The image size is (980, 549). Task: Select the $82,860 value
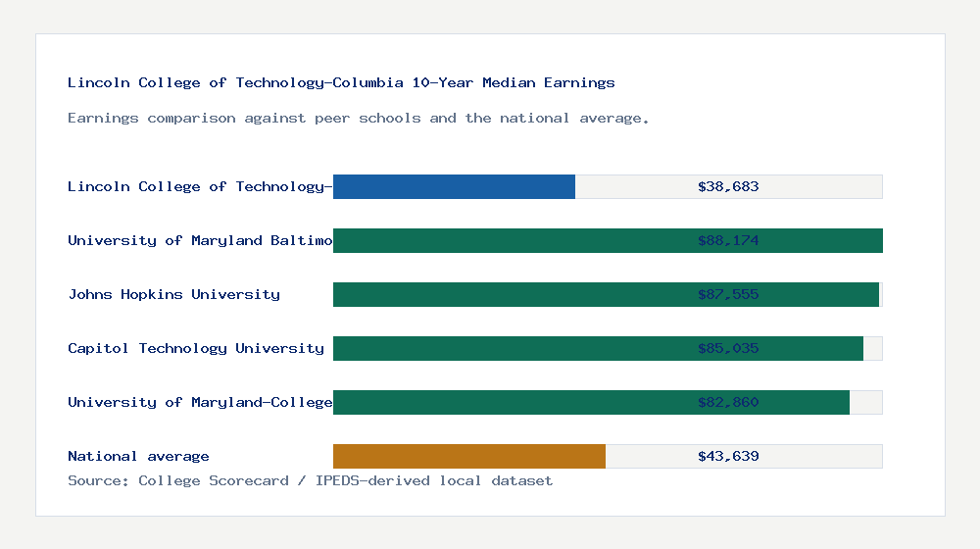coord(728,402)
